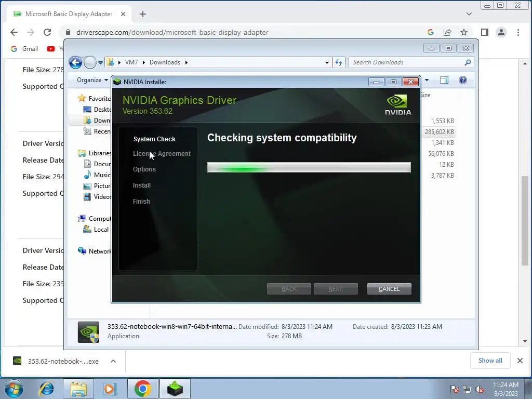Viewport: 532px width, 399px height.
Task: Open downloaded 353.62-notebook exe in download bar
Action: point(56,361)
